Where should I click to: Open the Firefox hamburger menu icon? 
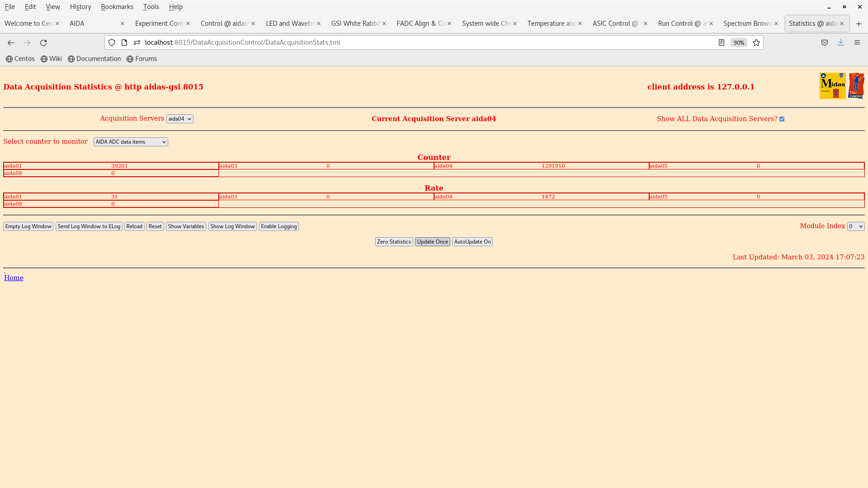[857, 42]
